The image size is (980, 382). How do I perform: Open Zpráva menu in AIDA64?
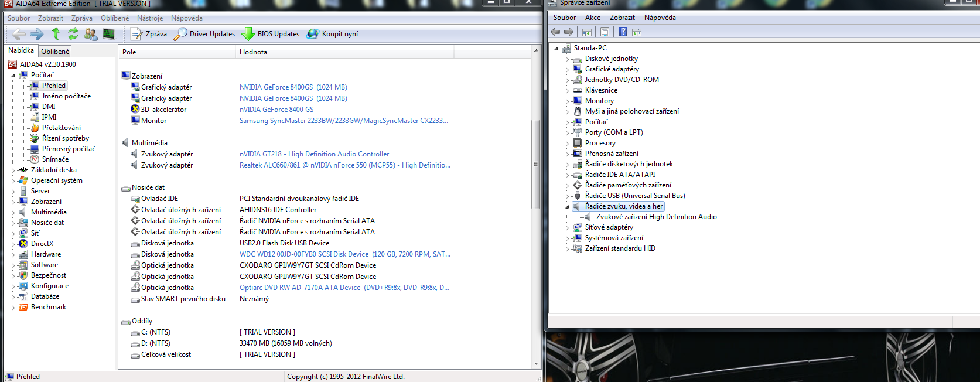click(x=82, y=18)
